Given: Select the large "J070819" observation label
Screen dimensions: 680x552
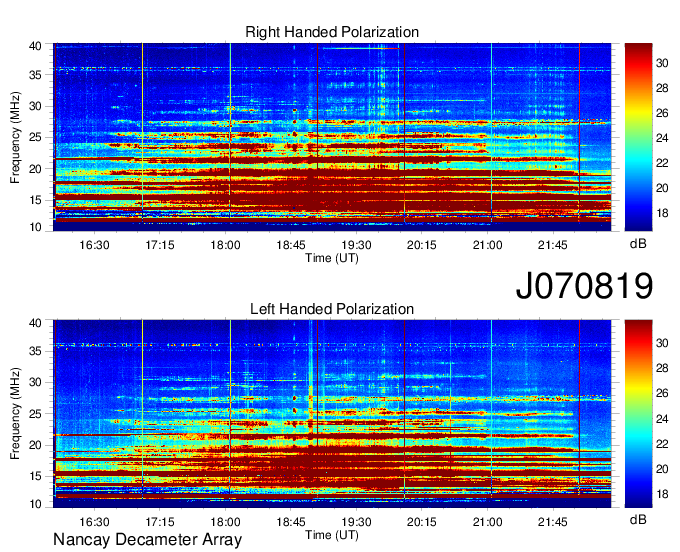Looking at the screenshot, I should coord(584,286).
